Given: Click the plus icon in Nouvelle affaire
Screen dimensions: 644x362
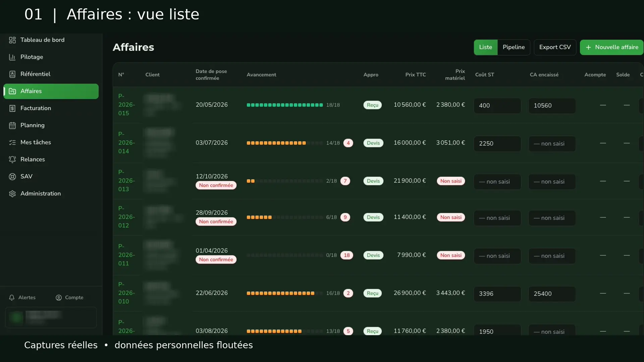Looking at the screenshot, I should point(588,48).
